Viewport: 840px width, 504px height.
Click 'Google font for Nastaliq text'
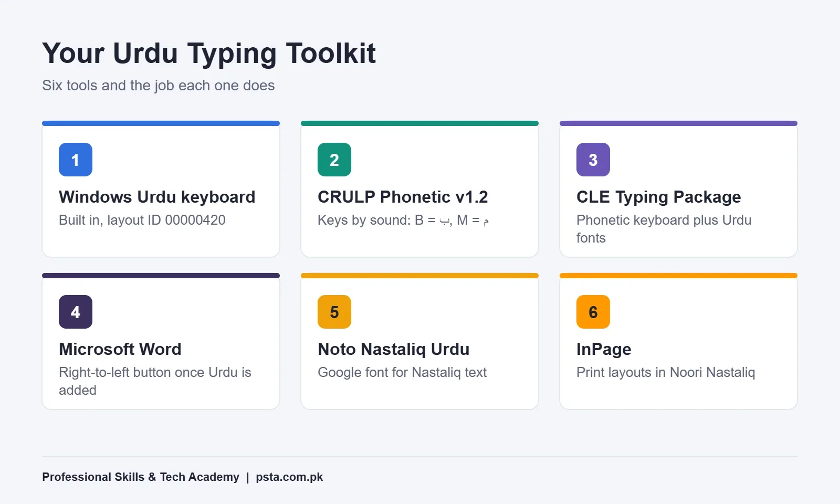tap(402, 372)
